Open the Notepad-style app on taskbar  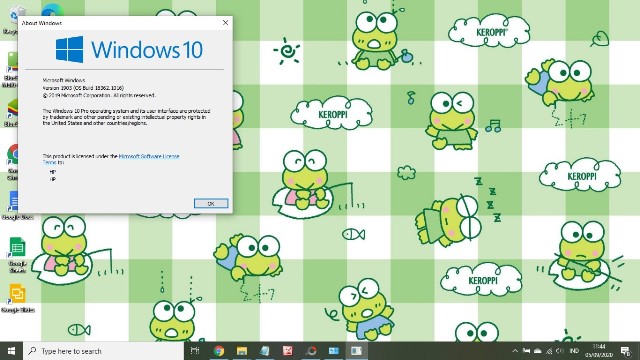[x=264, y=351]
